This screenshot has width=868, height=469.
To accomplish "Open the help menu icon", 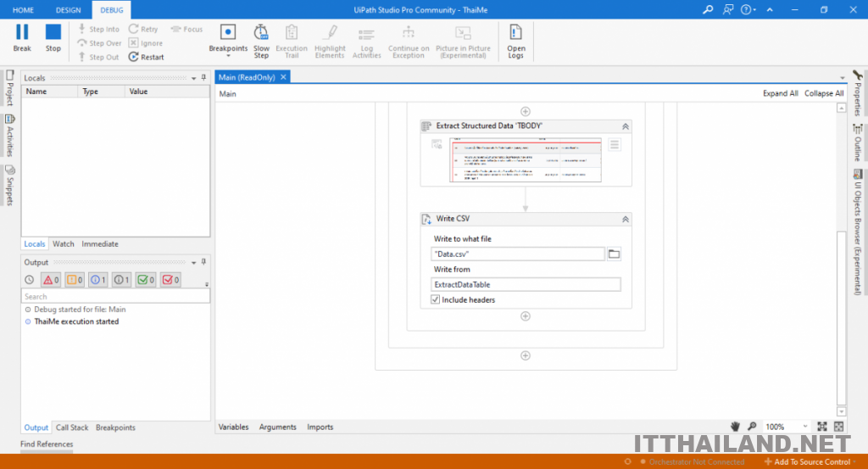I will 748,9.
